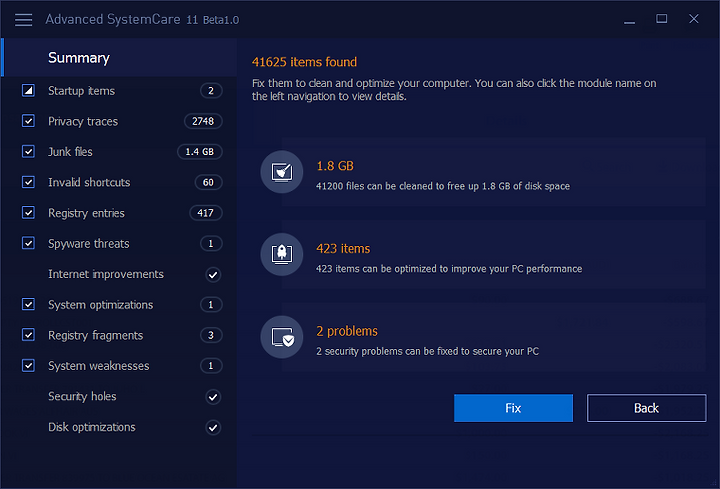720x489 pixels.
Task: Open Registry fragments module details
Action: coord(96,336)
